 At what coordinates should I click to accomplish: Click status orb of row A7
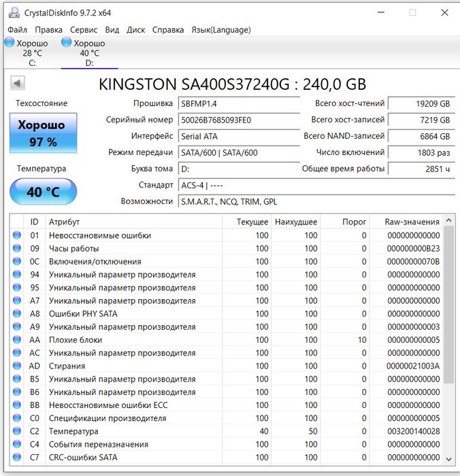point(17,301)
